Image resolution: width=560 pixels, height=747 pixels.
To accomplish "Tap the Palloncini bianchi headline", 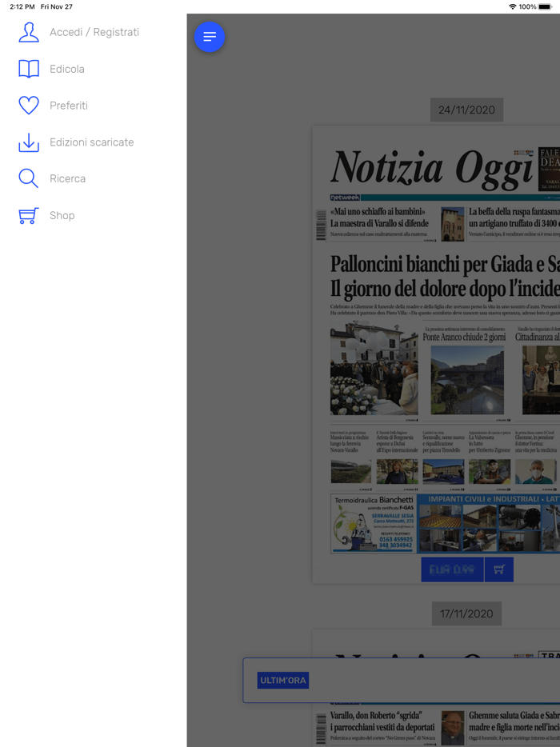I will 445,276.
